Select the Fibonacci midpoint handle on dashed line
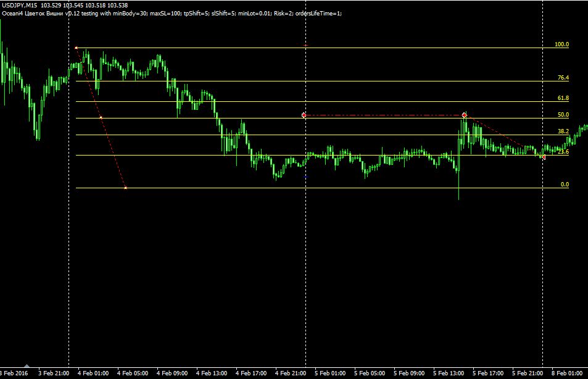Image resolution: width=588 pixels, height=379 pixels. tap(101, 118)
